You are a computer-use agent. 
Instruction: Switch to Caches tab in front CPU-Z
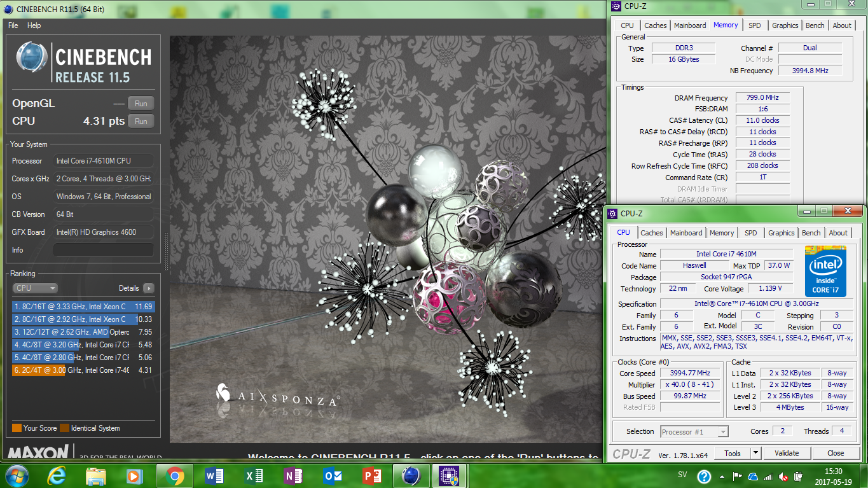pos(652,233)
